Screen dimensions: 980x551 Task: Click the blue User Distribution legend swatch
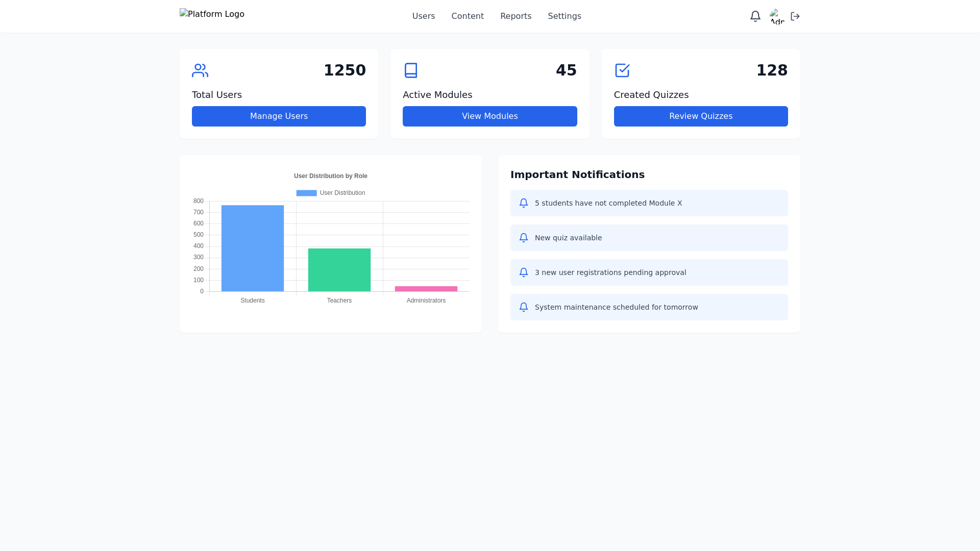306,192
